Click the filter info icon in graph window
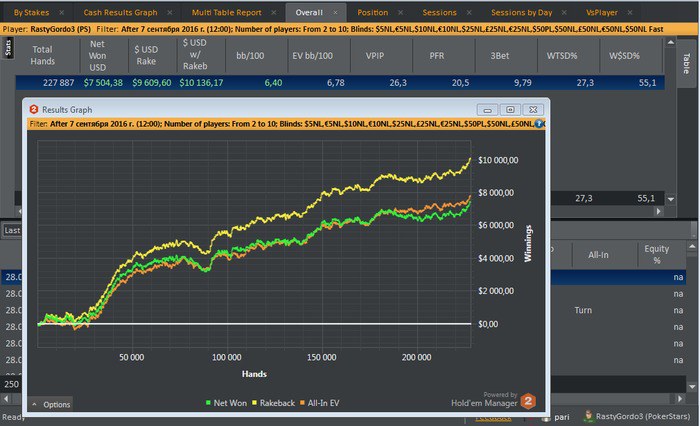Viewport: 700px width, 426px height. [540, 124]
